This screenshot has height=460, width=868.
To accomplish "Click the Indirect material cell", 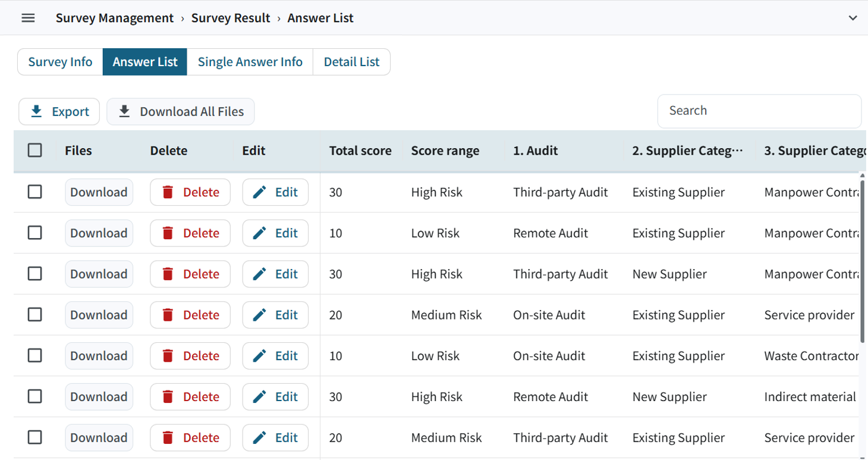I will click(x=810, y=397).
